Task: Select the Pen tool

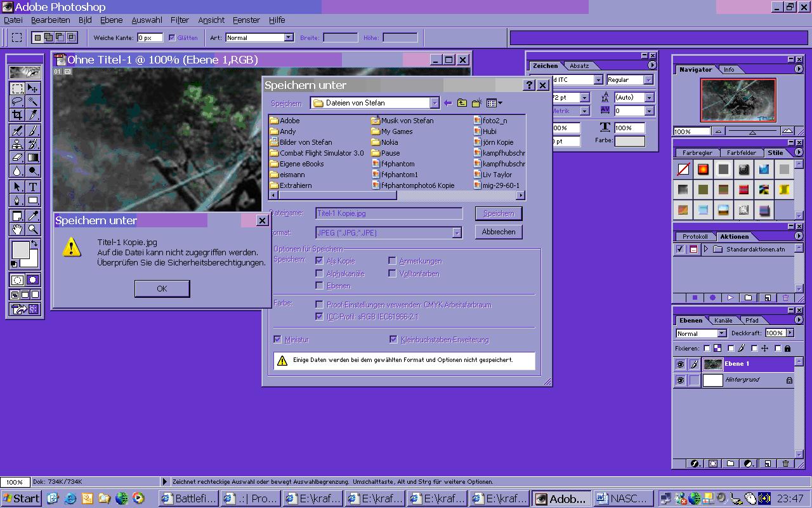Action: pyautogui.click(x=17, y=200)
